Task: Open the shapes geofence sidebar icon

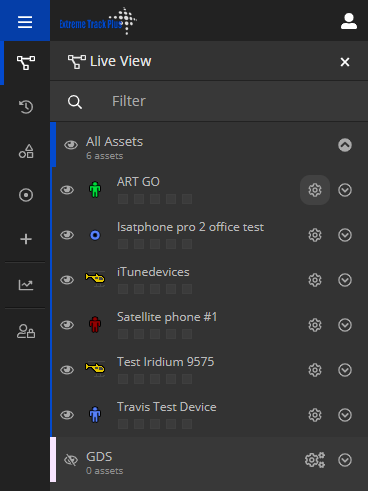Action: click(26, 151)
